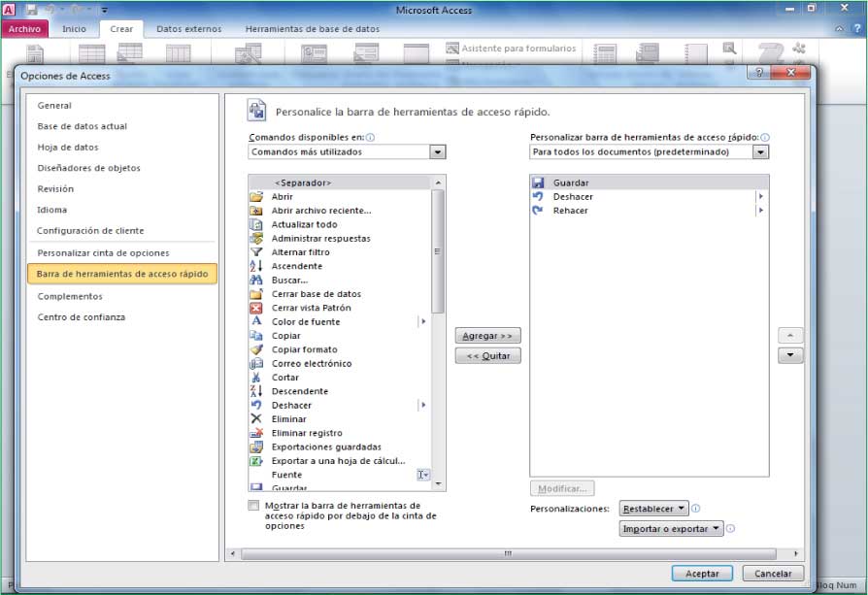Open the Idioma category
This screenshot has width=868, height=595.
(51, 210)
